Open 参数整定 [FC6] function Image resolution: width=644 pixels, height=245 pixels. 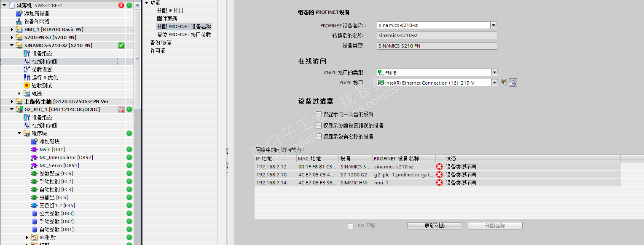(56, 173)
